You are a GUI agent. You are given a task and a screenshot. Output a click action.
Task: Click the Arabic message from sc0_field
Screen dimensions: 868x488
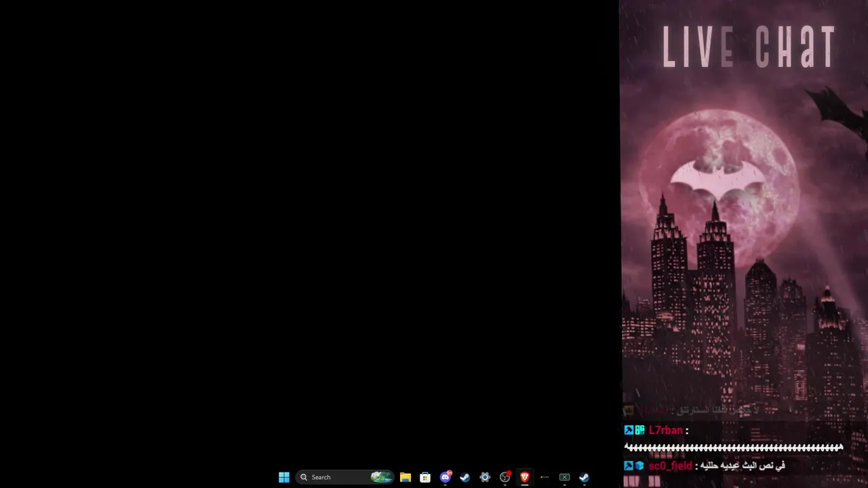click(x=743, y=466)
